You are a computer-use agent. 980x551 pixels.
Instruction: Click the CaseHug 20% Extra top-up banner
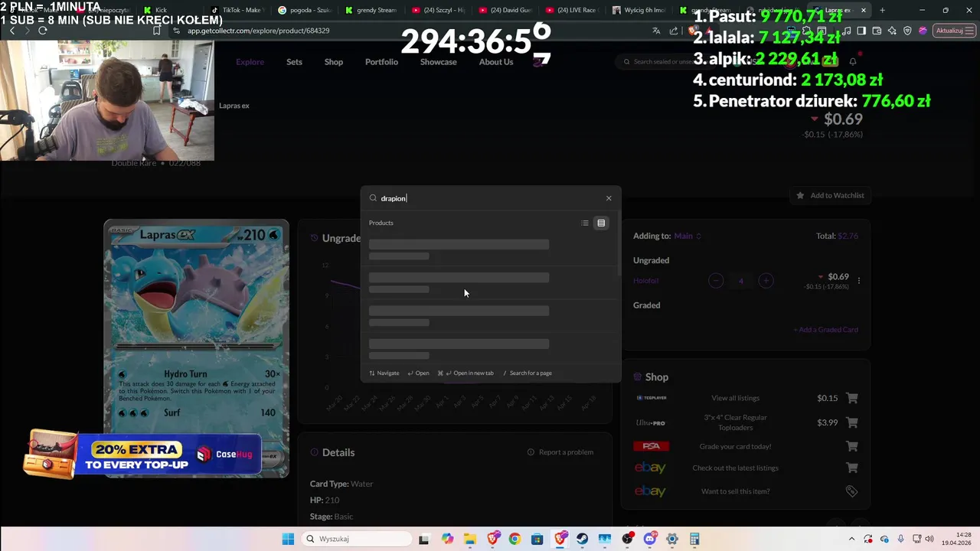pyautogui.click(x=143, y=455)
